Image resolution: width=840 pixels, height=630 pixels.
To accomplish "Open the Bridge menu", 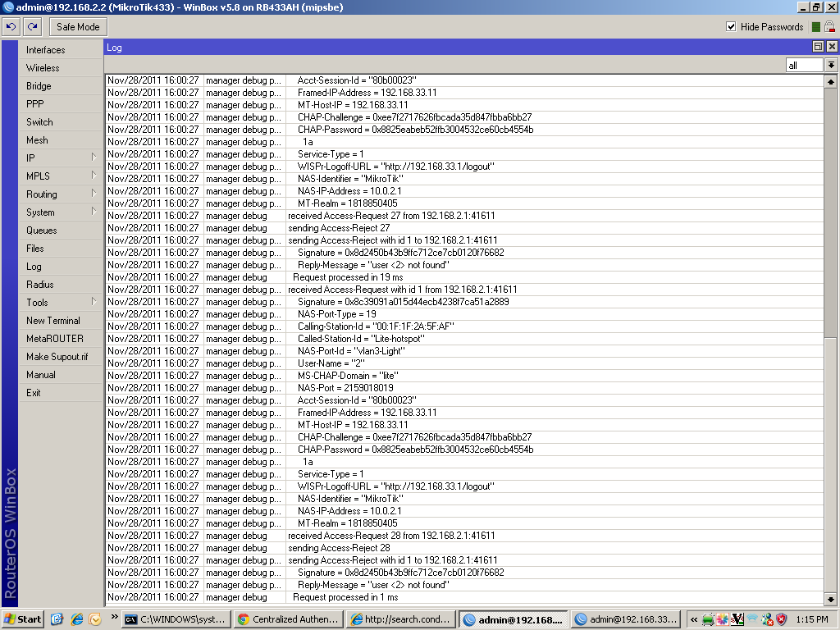I will pyautogui.click(x=60, y=85).
